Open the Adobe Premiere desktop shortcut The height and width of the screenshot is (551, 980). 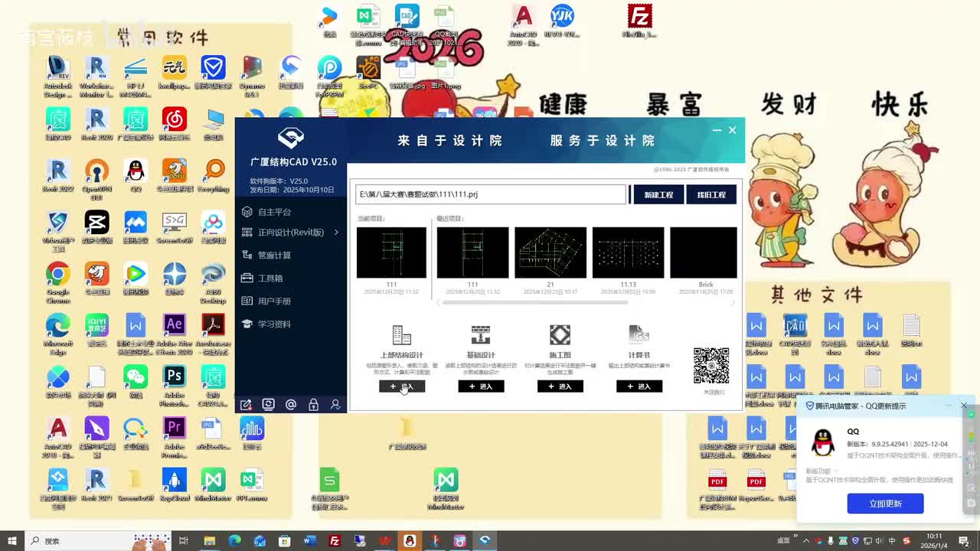point(175,438)
